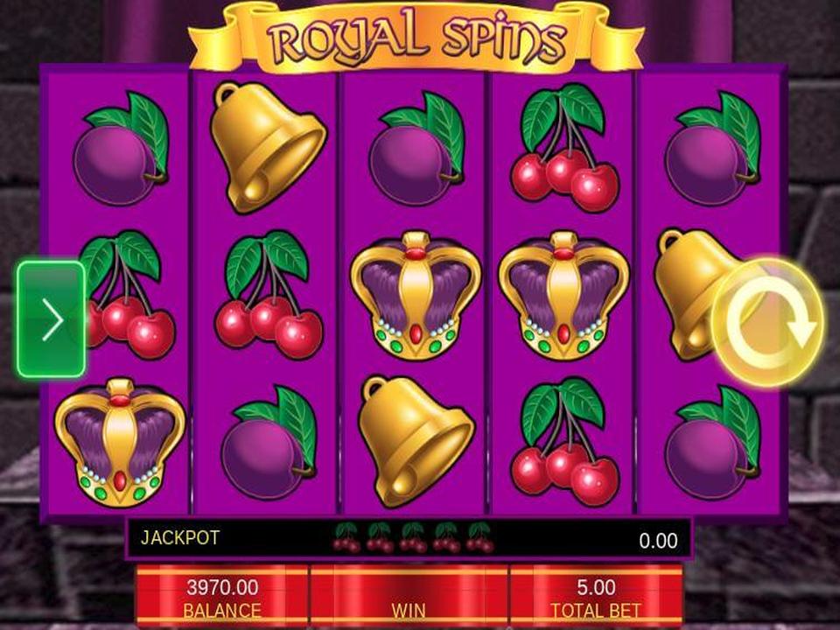Click the crown symbol in reel three
840x630 pixels.
(x=415, y=296)
